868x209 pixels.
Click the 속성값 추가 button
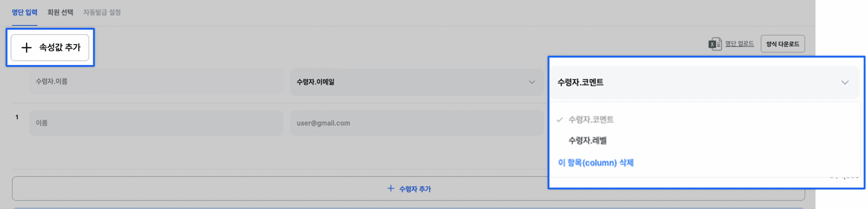pos(50,48)
